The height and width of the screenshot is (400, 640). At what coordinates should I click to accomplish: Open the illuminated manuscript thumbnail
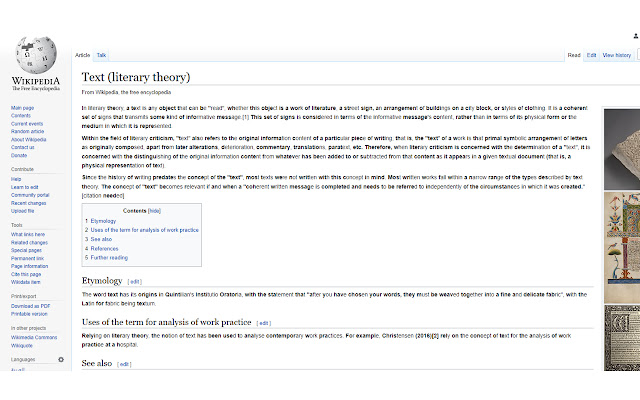pyautogui.click(x=622, y=247)
